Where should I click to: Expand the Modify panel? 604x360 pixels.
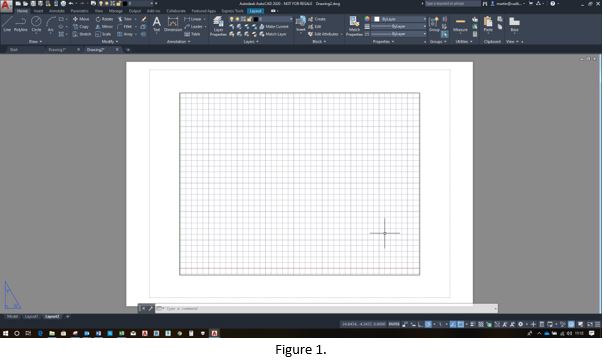point(110,42)
